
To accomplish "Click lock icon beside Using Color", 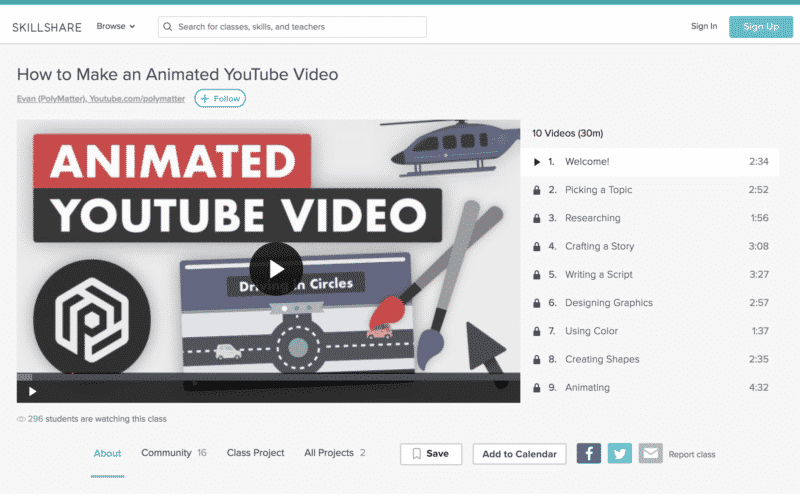I will (536, 331).
